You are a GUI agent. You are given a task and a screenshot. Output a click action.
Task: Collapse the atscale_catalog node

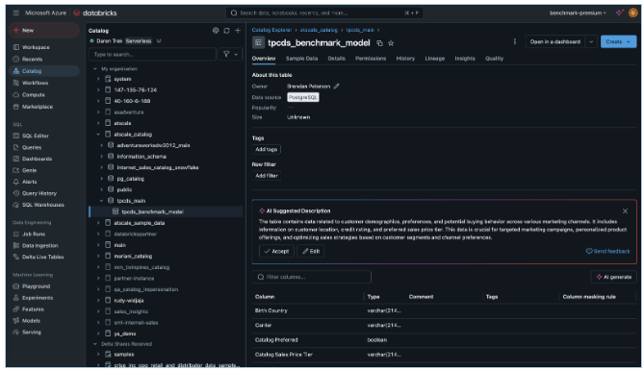(x=98, y=134)
